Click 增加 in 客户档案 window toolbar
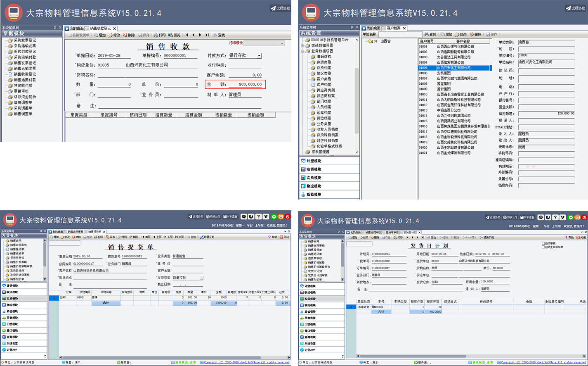The image size is (588, 366). click(446, 34)
